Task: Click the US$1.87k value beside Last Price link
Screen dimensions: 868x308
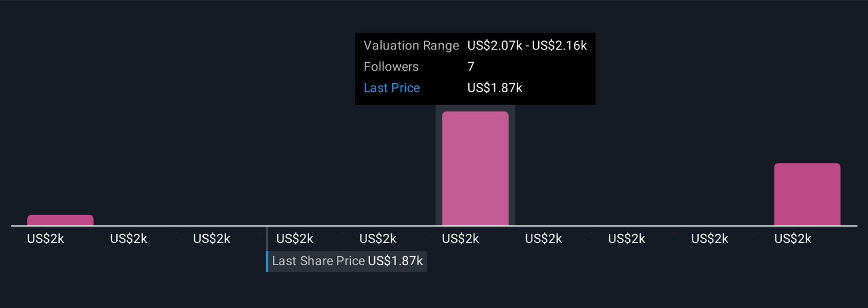Action: pos(494,88)
